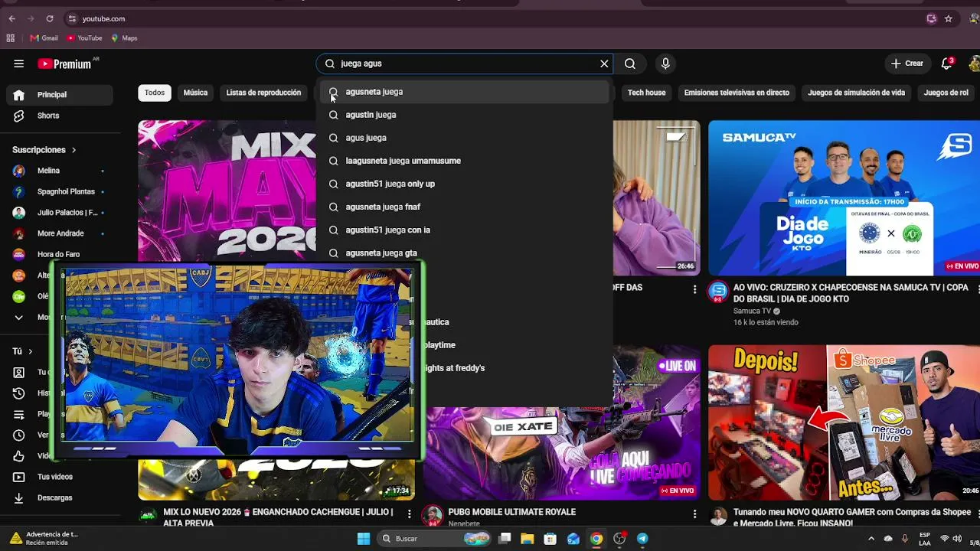Select the Juegos de simulación de vida chip
Viewport: 980px width, 551px height.
pos(856,93)
